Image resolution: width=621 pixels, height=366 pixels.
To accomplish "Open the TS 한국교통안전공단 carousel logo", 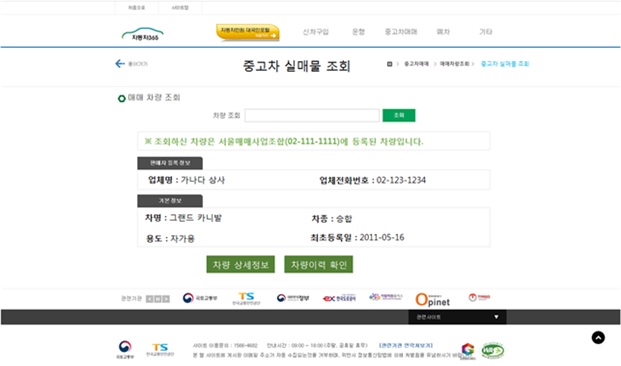I will point(246,299).
